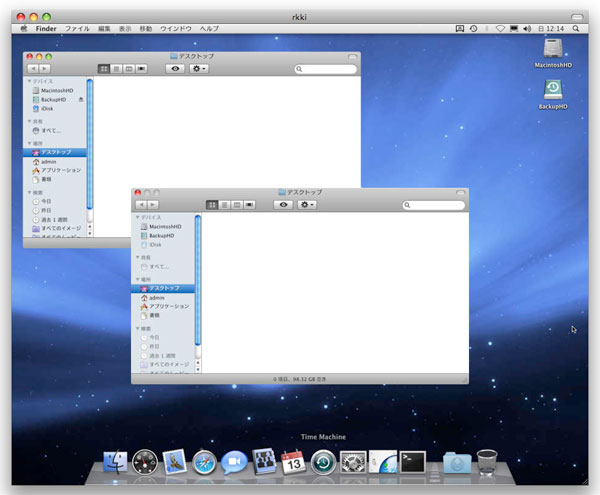Go back in the back Finder window
600x495 pixels.
pyautogui.click(x=33, y=69)
